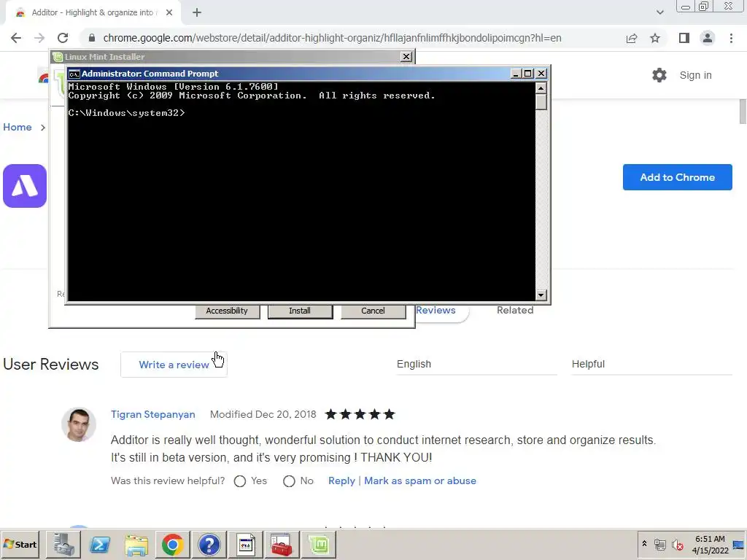Open Command Prompt system menu icon

(74, 74)
